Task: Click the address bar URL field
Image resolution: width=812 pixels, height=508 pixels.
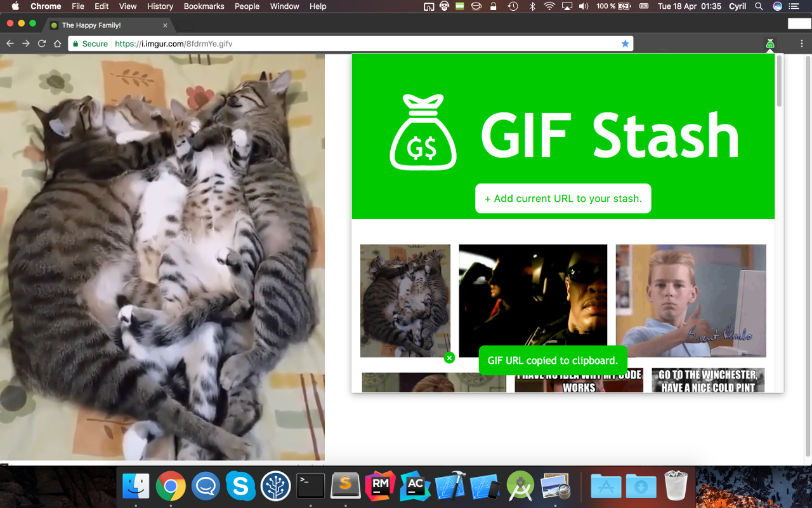Action: point(350,44)
